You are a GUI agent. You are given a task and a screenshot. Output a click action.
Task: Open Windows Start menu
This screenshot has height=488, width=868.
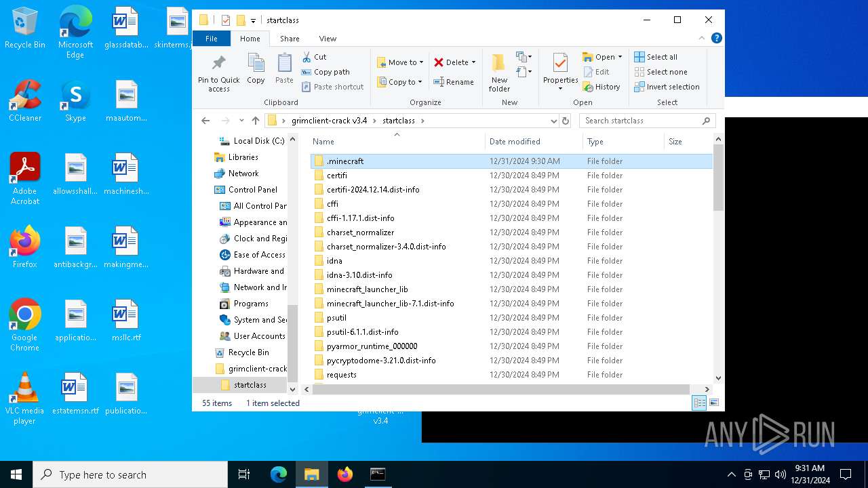click(16, 474)
